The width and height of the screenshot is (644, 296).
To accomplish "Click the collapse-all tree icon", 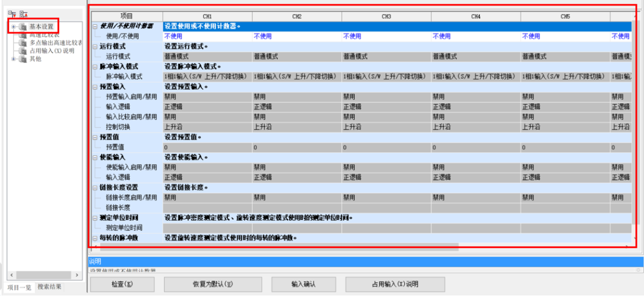I will click(23, 13).
